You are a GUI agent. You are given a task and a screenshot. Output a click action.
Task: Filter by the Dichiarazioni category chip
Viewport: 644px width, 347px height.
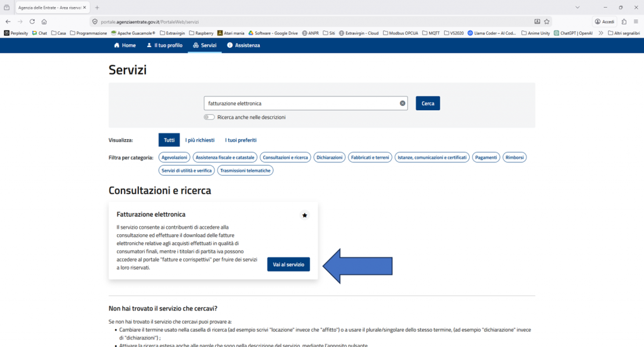pyautogui.click(x=330, y=157)
